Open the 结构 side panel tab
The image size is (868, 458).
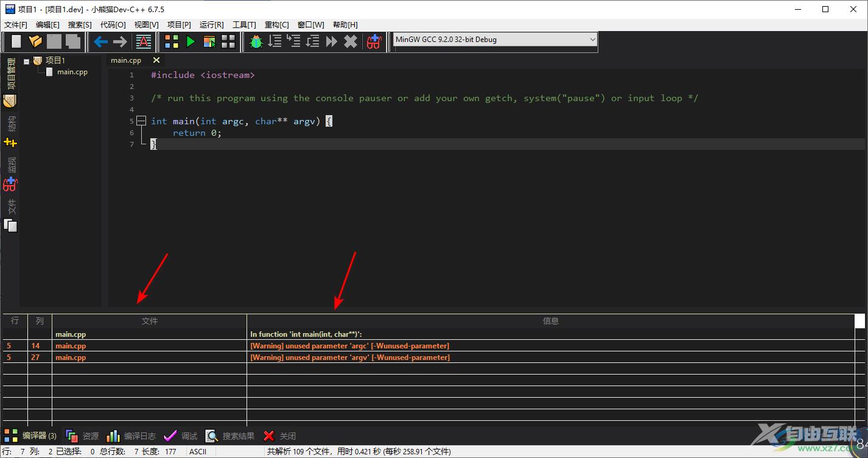[10, 132]
